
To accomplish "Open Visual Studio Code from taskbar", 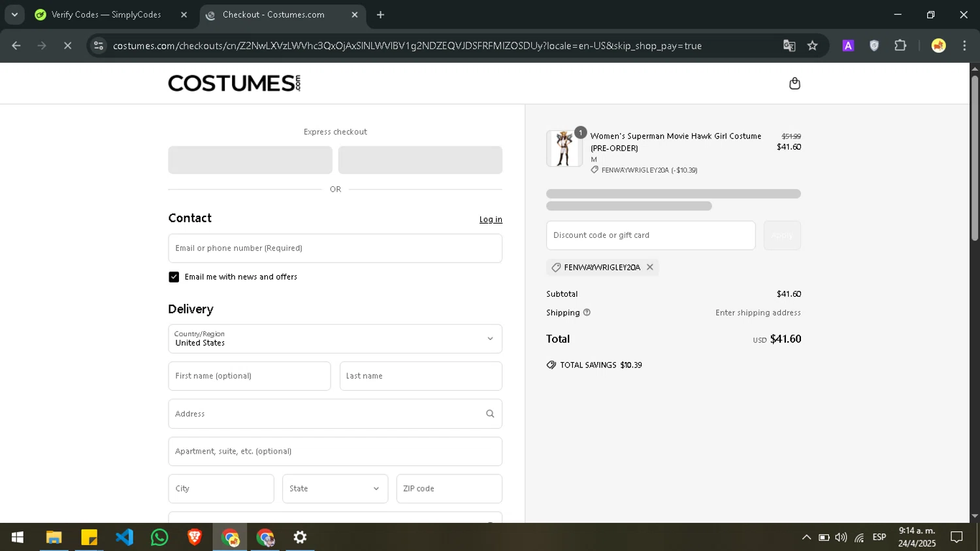I will click(124, 537).
